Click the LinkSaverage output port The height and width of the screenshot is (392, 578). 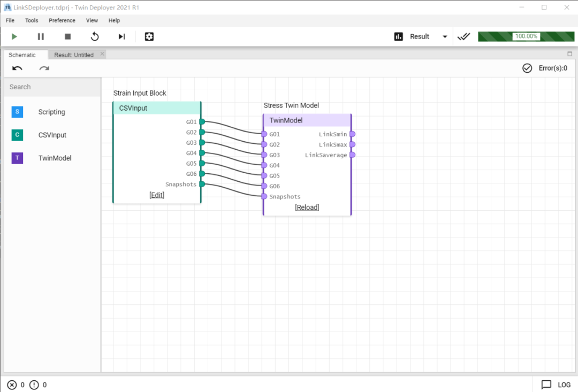[x=352, y=155]
